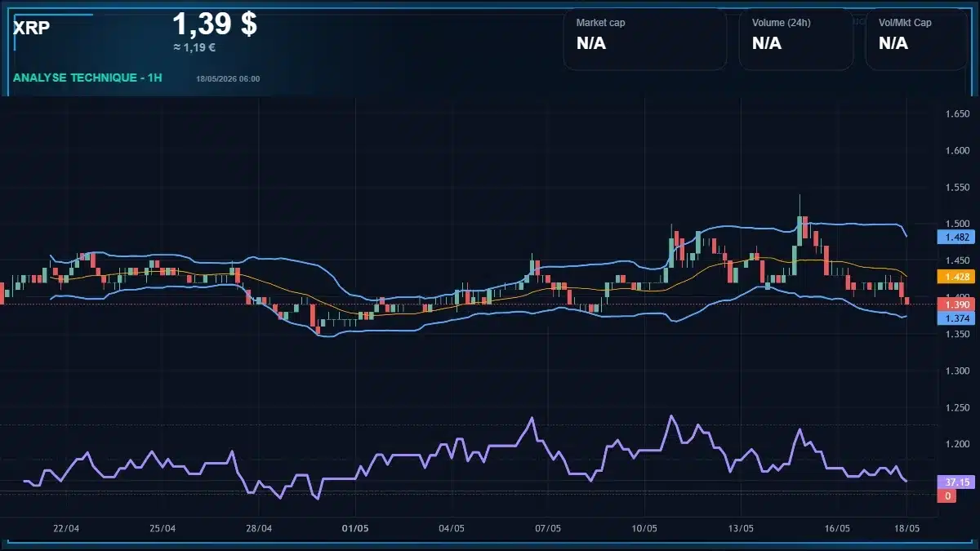Open the Market cap card
The width and height of the screenshot is (980, 551).
[x=644, y=38]
